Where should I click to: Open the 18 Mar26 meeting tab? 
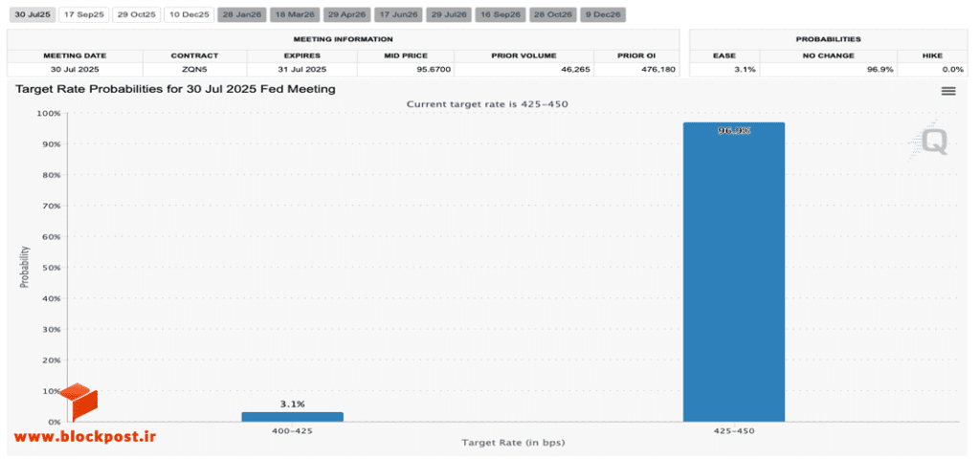pos(296,14)
